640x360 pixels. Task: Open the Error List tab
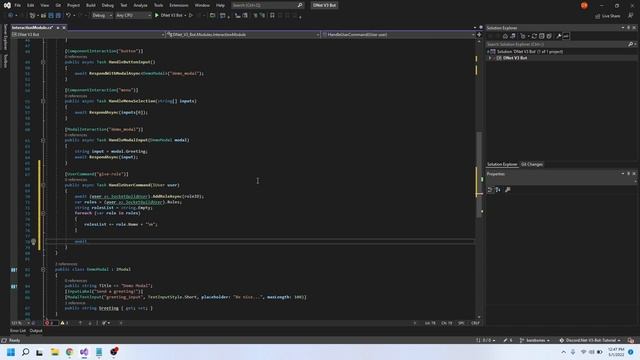pos(18,331)
